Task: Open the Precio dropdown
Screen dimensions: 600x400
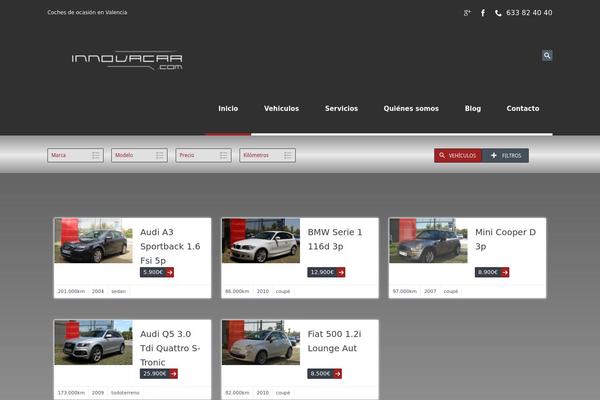Action: (x=203, y=155)
